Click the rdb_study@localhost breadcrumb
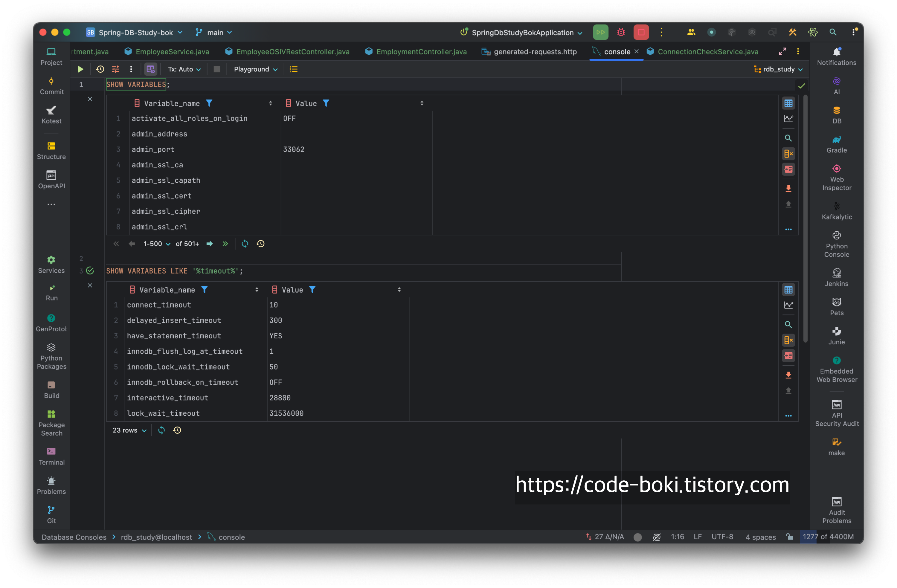This screenshot has height=588, width=897. click(156, 537)
